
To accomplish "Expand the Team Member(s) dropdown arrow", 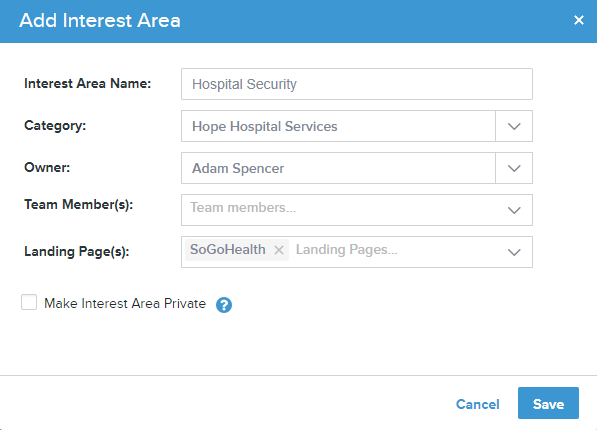I will (514, 210).
